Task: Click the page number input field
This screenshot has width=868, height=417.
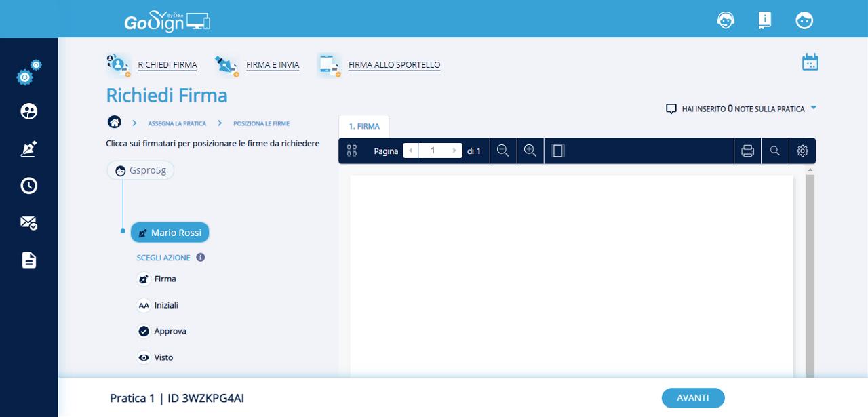Action: [433, 151]
